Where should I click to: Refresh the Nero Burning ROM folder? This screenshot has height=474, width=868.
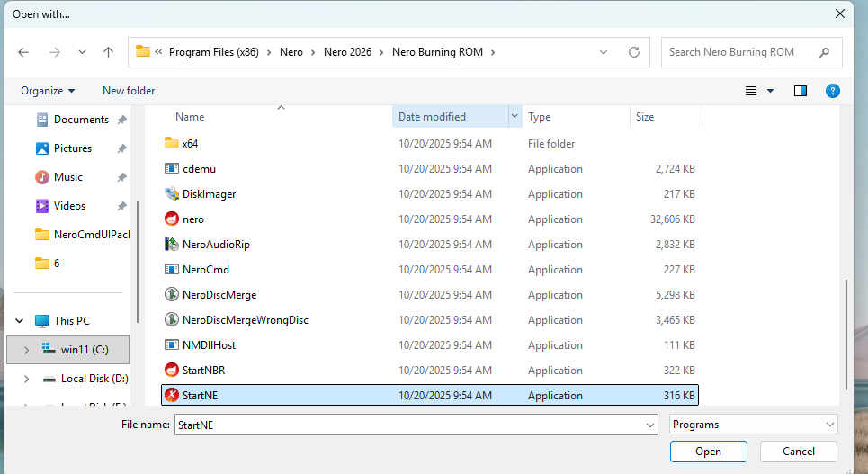click(634, 52)
